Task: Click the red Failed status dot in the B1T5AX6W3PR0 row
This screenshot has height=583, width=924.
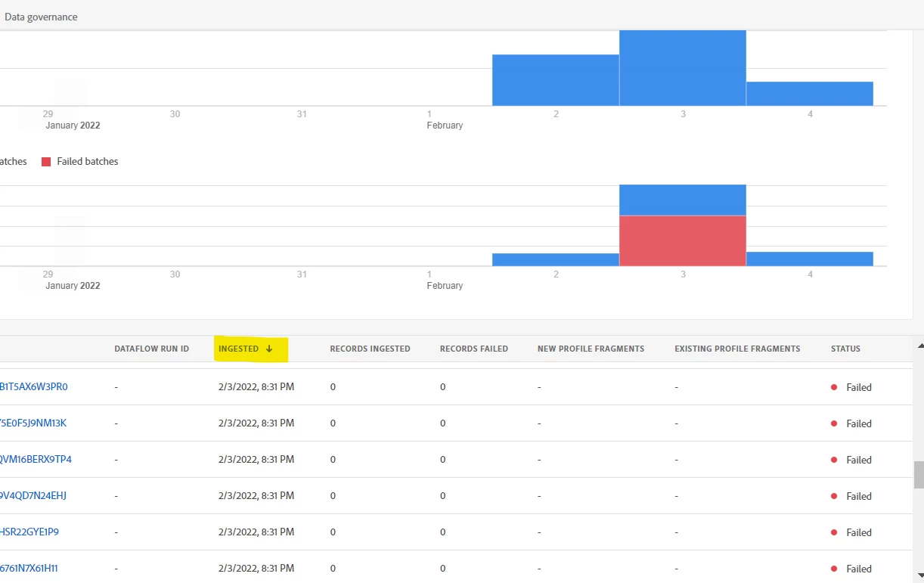Action: 834,386
